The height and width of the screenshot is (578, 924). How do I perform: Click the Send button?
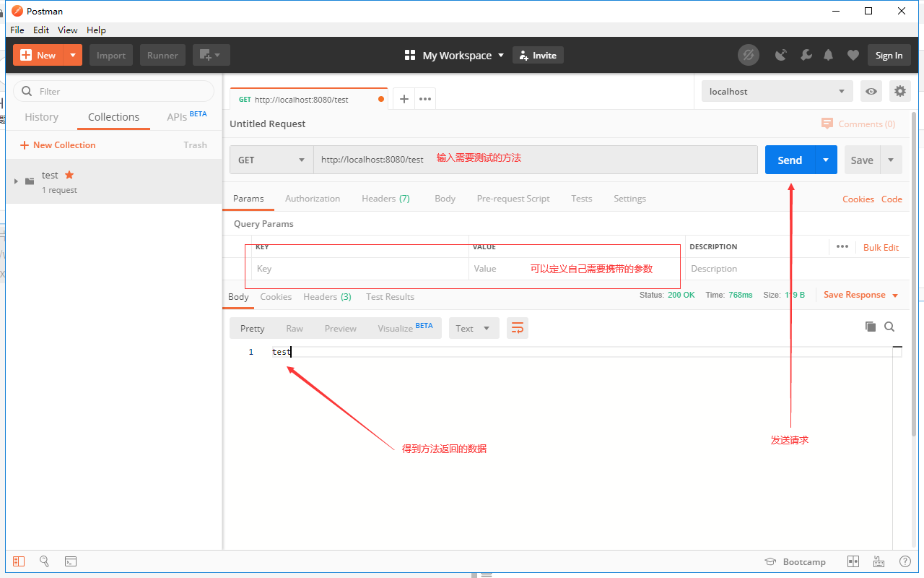(789, 160)
